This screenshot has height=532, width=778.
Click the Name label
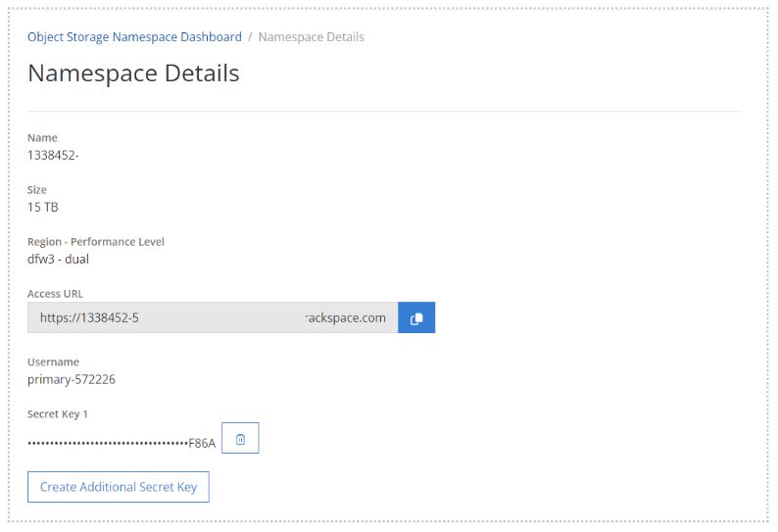click(x=42, y=138)
